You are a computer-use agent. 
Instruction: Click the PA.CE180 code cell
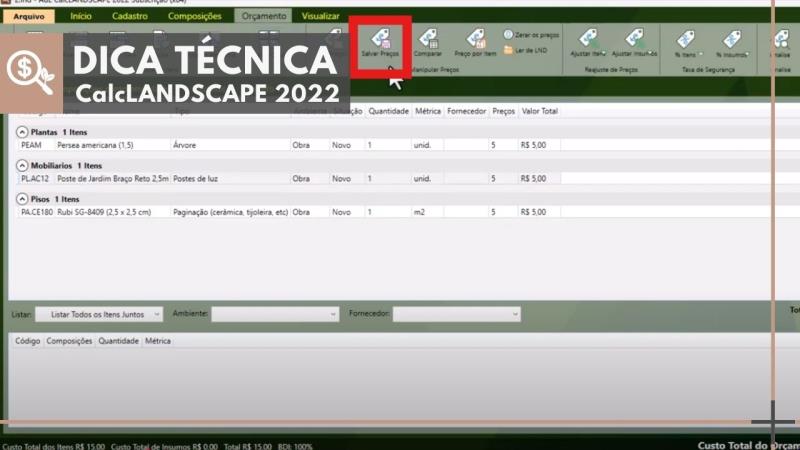(x=36, y=212)
